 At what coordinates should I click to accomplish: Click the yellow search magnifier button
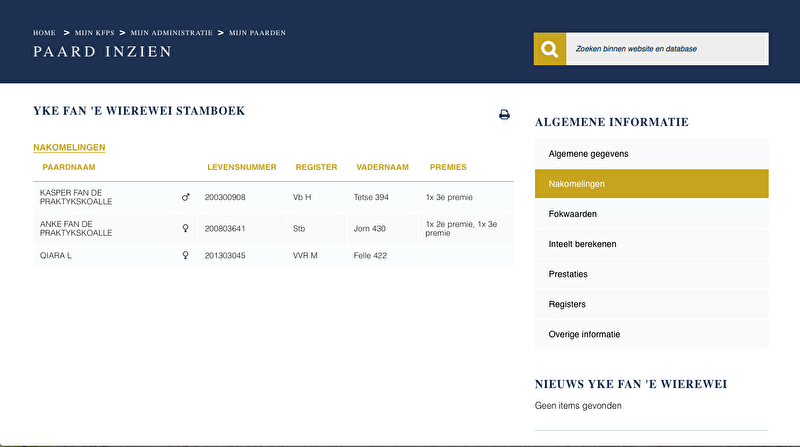549,49
